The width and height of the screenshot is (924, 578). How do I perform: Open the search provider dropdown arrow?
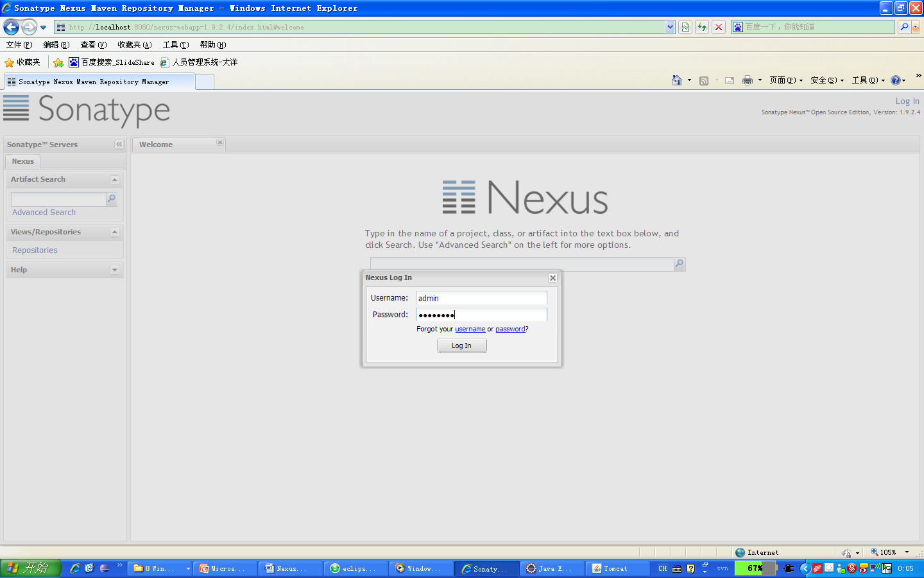(916, 27)
